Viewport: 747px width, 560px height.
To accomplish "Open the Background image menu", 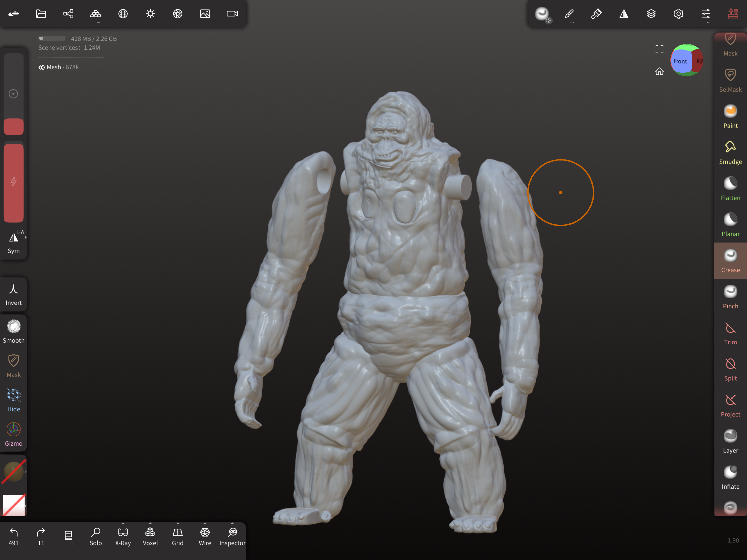I will click(205, 14).
